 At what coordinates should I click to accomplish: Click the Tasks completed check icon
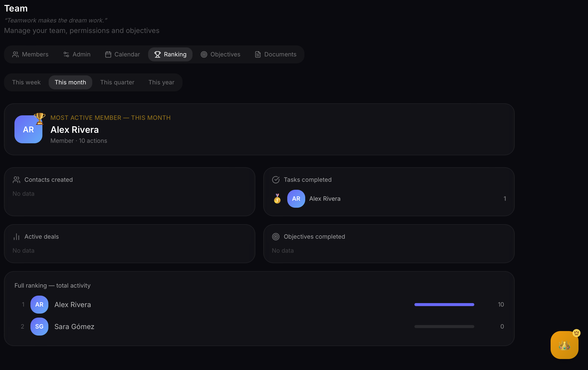[x=276, y=180]
